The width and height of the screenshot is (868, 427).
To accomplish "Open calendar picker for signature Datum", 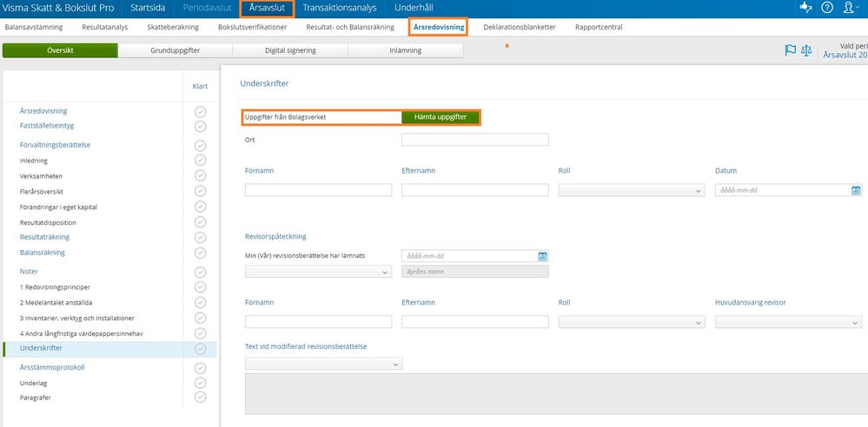I will [855, 190].
